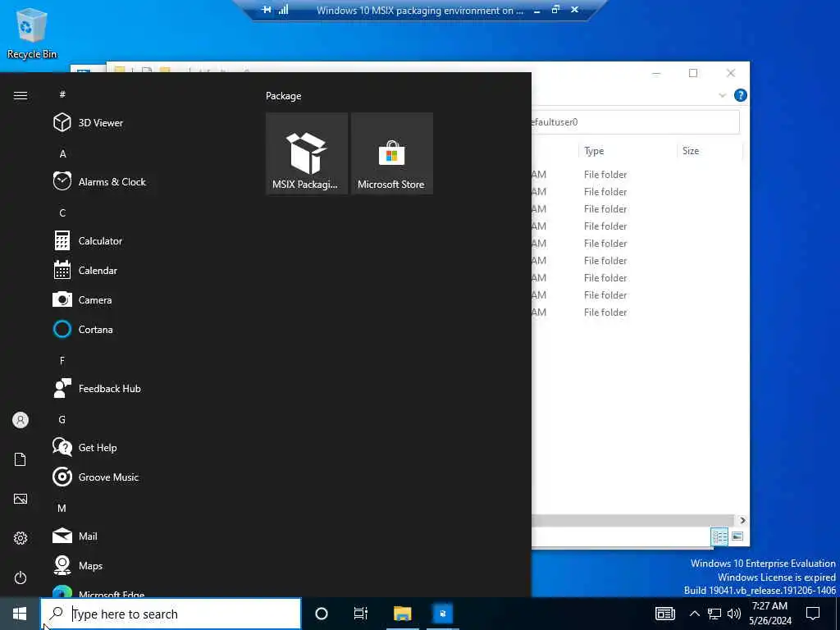The image size is (840, 630).
Task: Click the Cortana circle on taskbar
Action: point(322,614)
